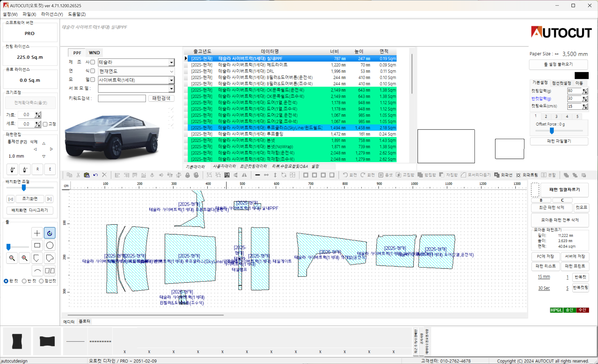
Task: Click the split pattern tool icon
Action: tap(50, 271)
